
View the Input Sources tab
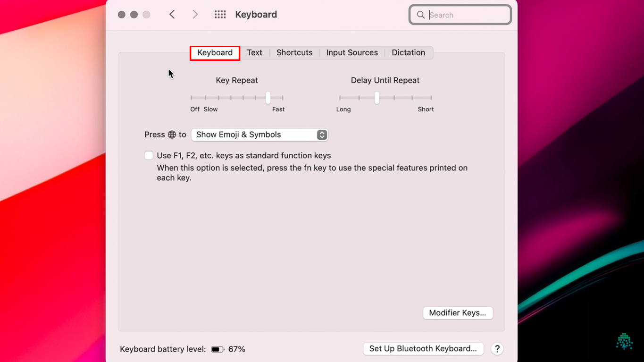tap(352, 52)
